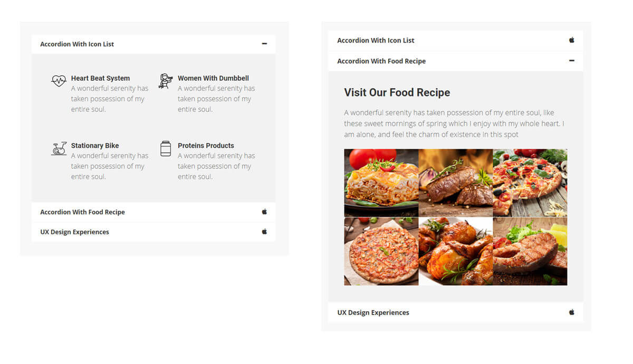Select the Visit Our Food Recipe heading
Screen dimensions: 633x364
(397, 92)
